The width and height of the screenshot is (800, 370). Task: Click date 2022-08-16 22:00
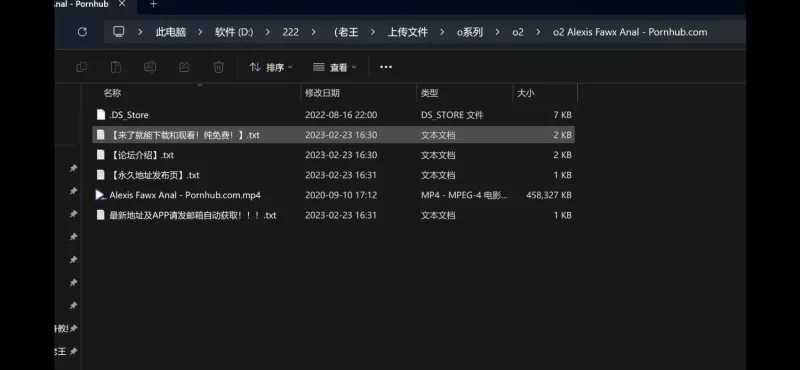(341, 115)
